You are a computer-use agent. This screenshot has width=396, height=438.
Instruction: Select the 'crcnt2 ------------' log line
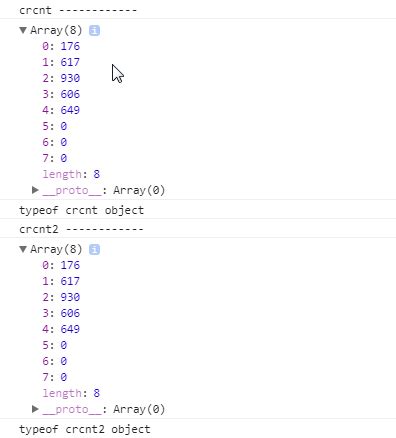pyautogui.click(x=81, y=229)
